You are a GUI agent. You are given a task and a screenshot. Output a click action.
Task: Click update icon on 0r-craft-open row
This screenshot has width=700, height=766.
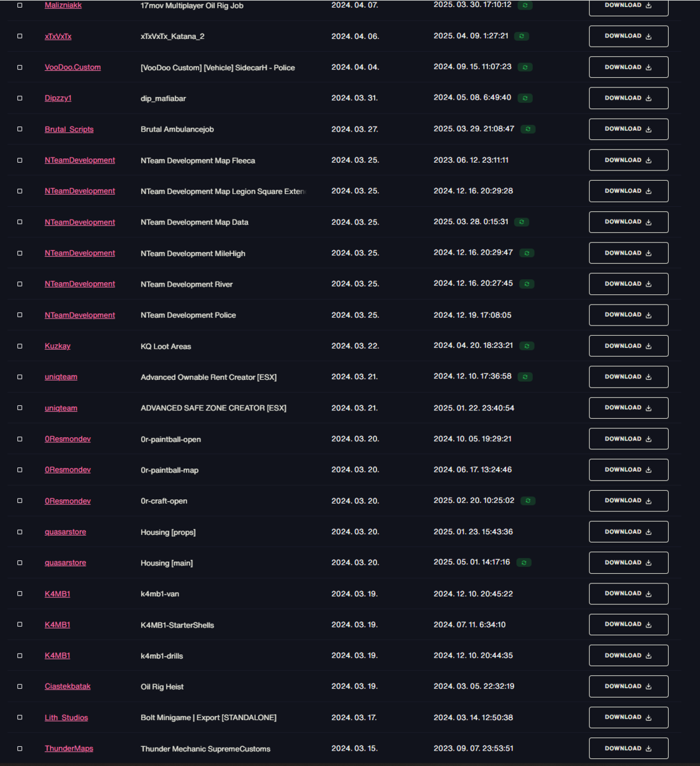[x=528, y=501]
